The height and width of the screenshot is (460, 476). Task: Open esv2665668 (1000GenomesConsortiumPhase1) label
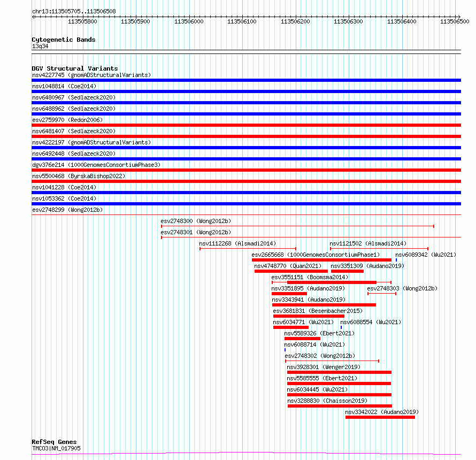[316, 255]
